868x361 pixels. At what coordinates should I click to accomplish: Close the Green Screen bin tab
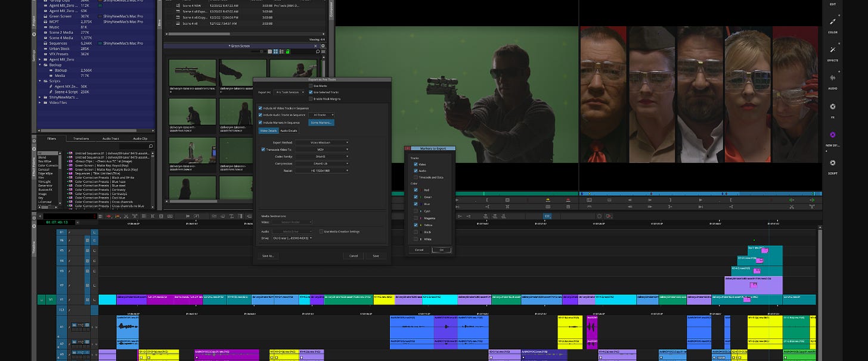coord(315,46)
